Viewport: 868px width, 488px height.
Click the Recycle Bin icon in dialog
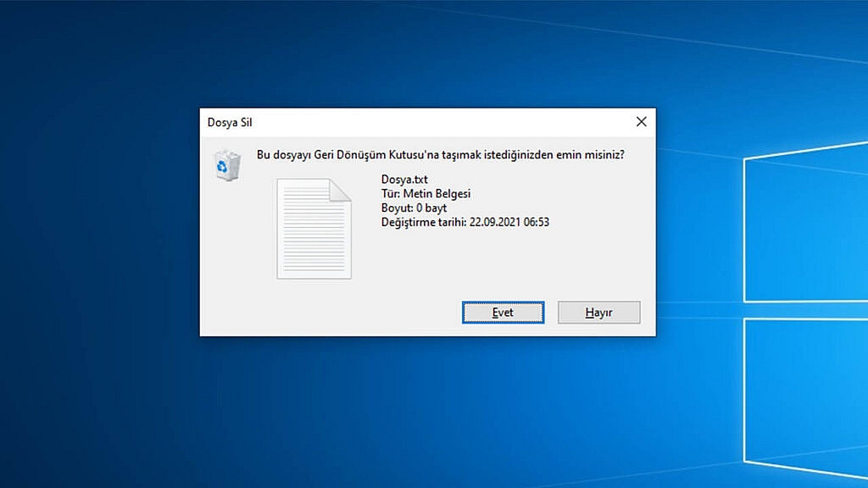point(226,164)
